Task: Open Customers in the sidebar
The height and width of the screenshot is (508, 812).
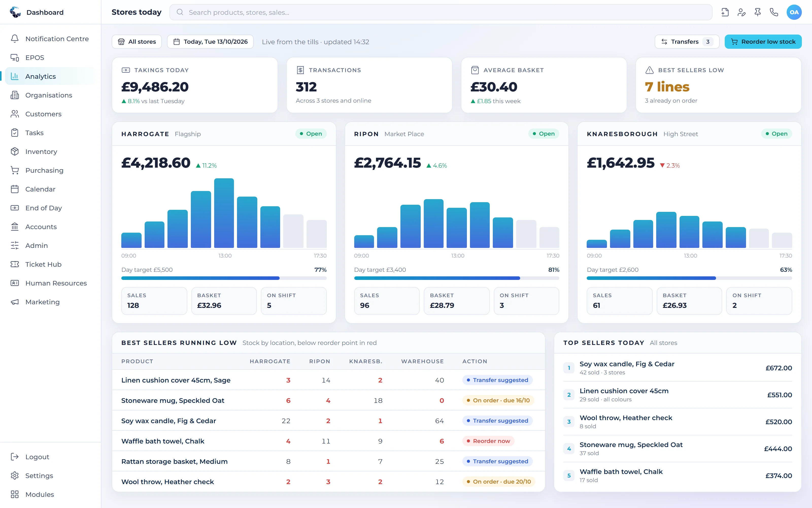Action: click(x=50, y=114)
